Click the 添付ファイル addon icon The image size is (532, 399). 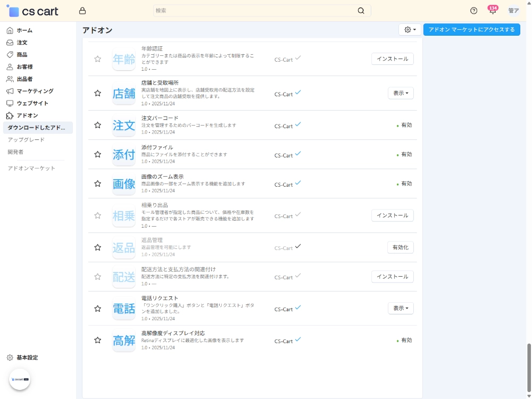coord(124,155)
